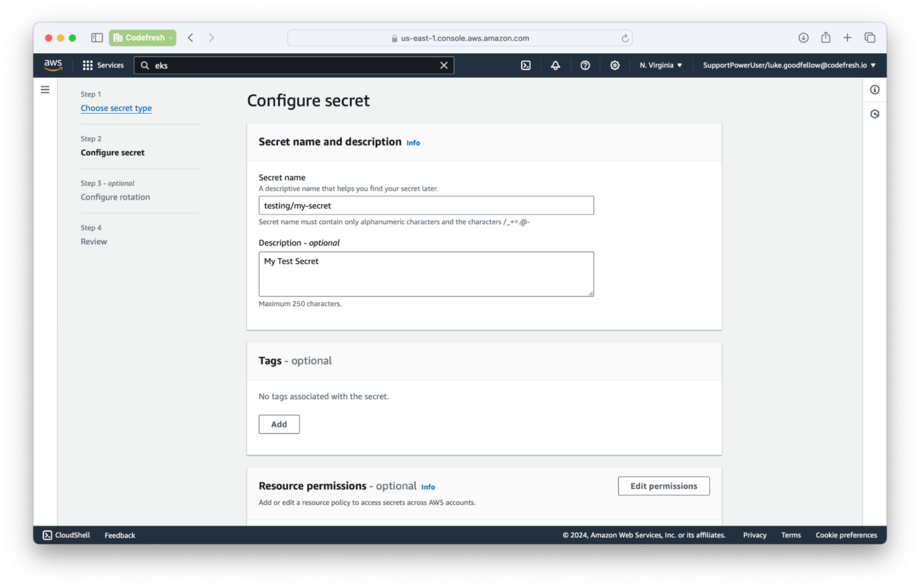The image size is (920, 588).
Task: Open the N. Virginia region dropdown
Action: tap(660, 65)
